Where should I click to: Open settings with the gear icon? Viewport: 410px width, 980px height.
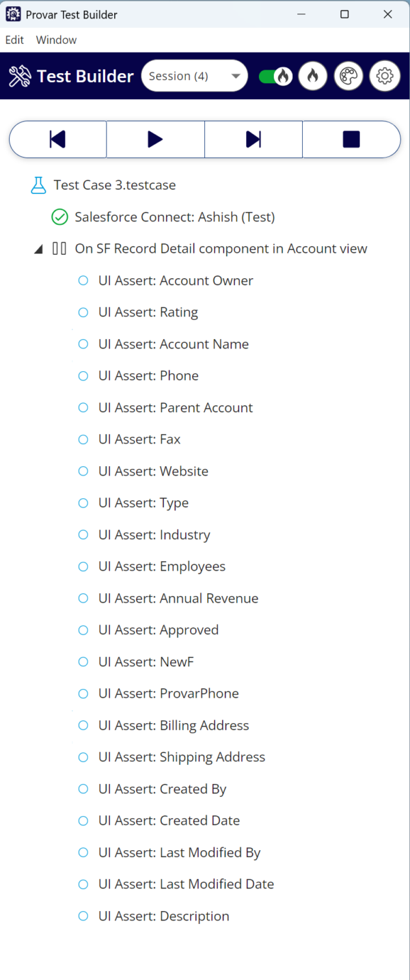pyautogui.click(x=385, y=77)
